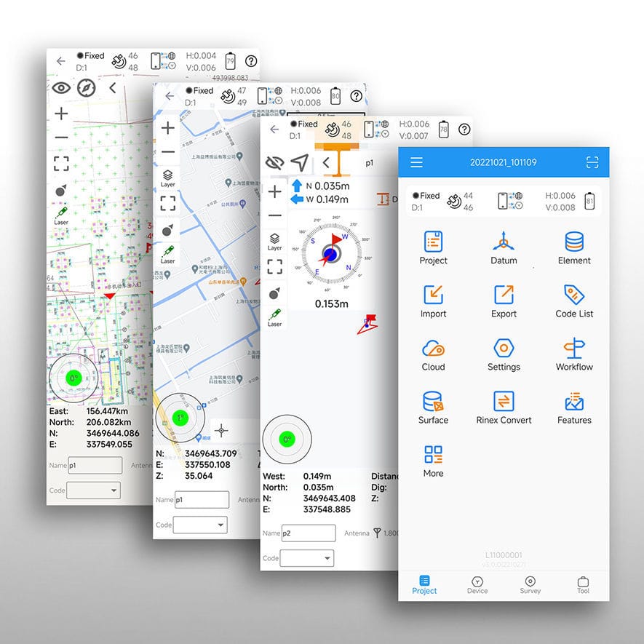Open the Code List tag icon
The height and width of the screenshot is (644, 644).
click(574, 295)
